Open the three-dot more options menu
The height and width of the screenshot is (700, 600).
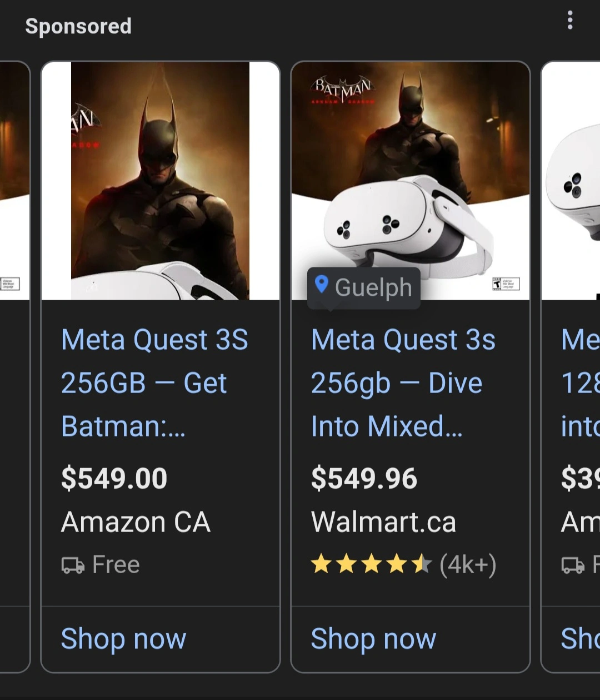pos(569,21)
